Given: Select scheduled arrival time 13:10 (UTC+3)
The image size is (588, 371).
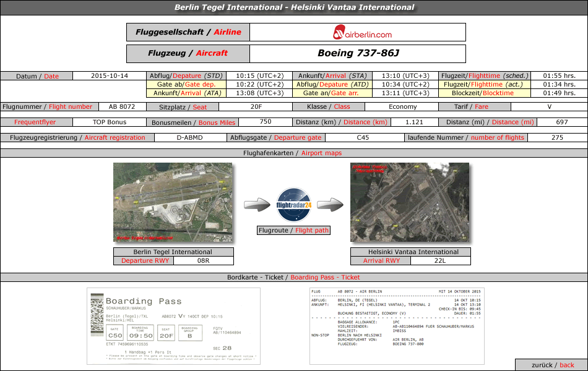Looking at the screenshot, I should 405,75.
